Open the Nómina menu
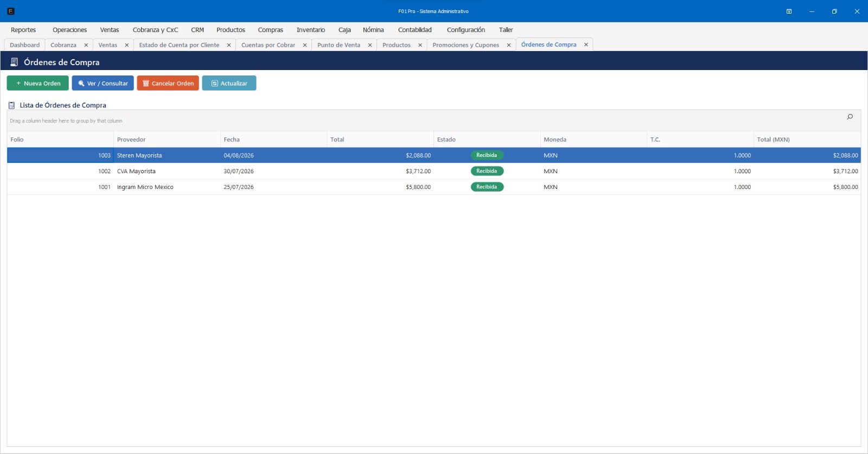This screenshot has width=868, height=454. (373, 30)
